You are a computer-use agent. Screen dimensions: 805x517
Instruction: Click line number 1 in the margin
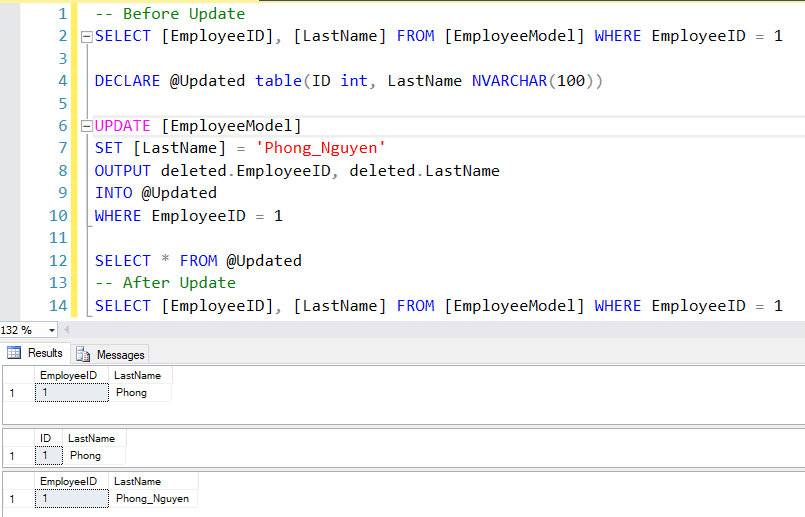[63, 14]
